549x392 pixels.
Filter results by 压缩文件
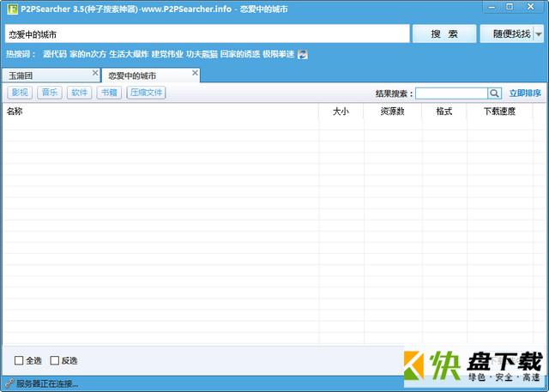coord(147,93)
